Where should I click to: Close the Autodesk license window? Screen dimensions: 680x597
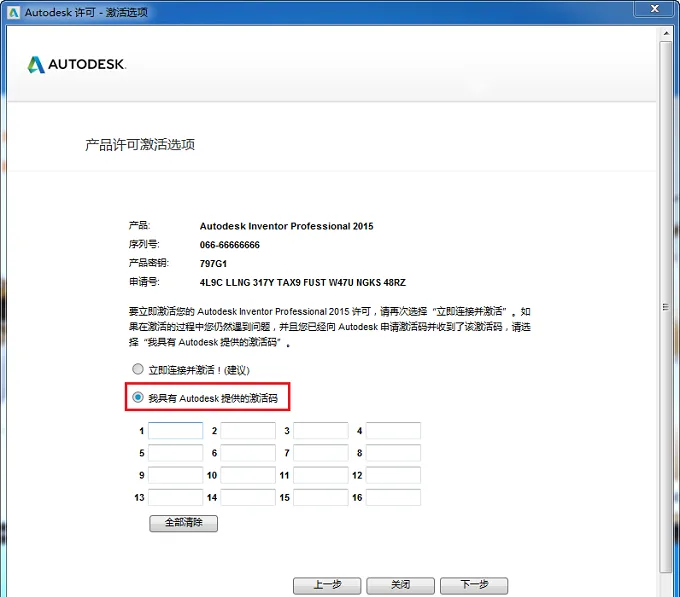(x=655, y=9)
